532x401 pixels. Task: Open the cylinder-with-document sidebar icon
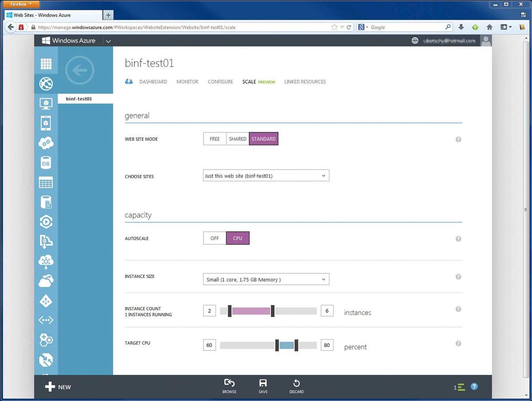click(46, 202)
